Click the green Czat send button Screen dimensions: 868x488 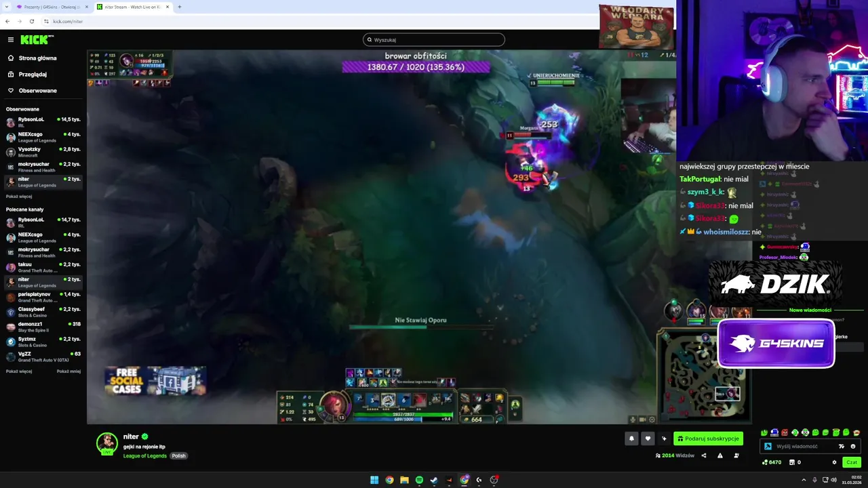click(x=852, y=462)
